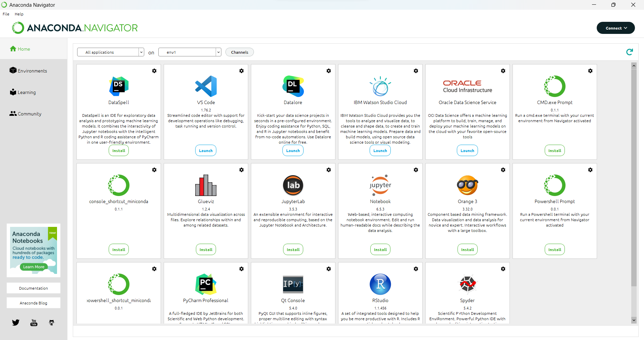
Task: Open settings gear on Datalore card
Action: [x=329, y=71]
